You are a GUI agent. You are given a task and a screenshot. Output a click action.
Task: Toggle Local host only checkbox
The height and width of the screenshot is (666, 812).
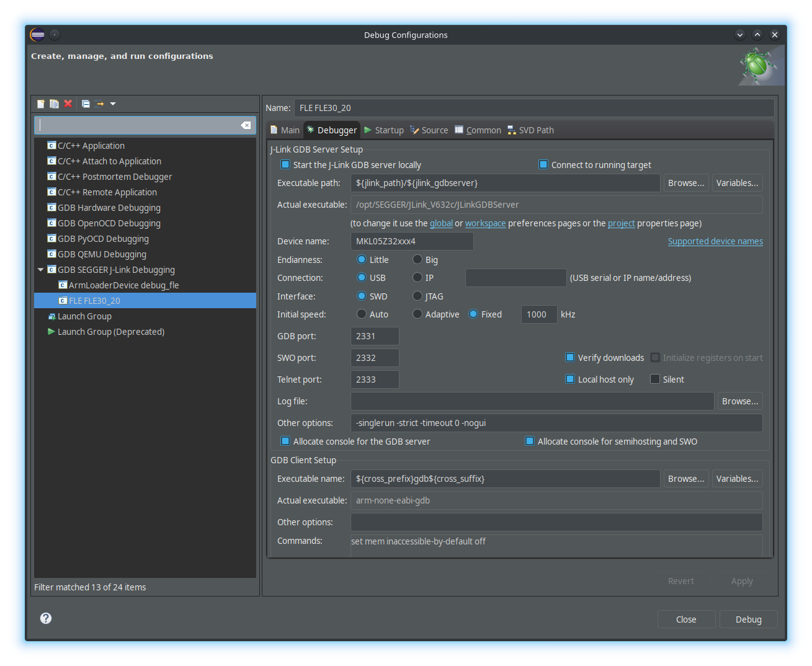coord(570,380)
